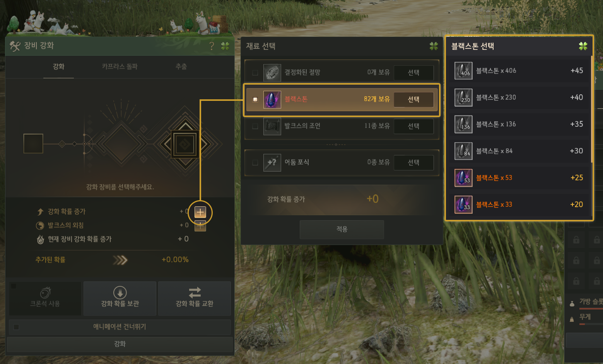Click the 강화 확률 교환 swap arrows icon

195,292
